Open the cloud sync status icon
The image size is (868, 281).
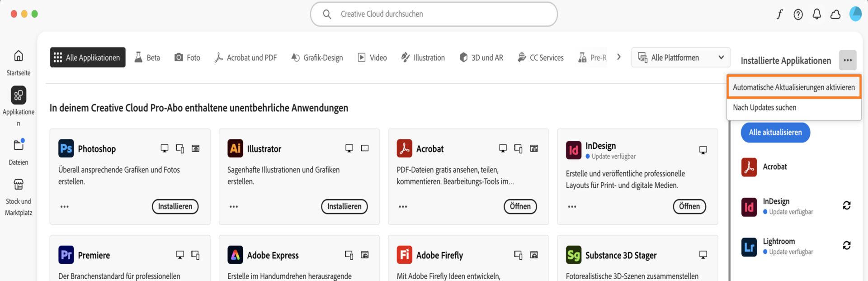point(835,14)
